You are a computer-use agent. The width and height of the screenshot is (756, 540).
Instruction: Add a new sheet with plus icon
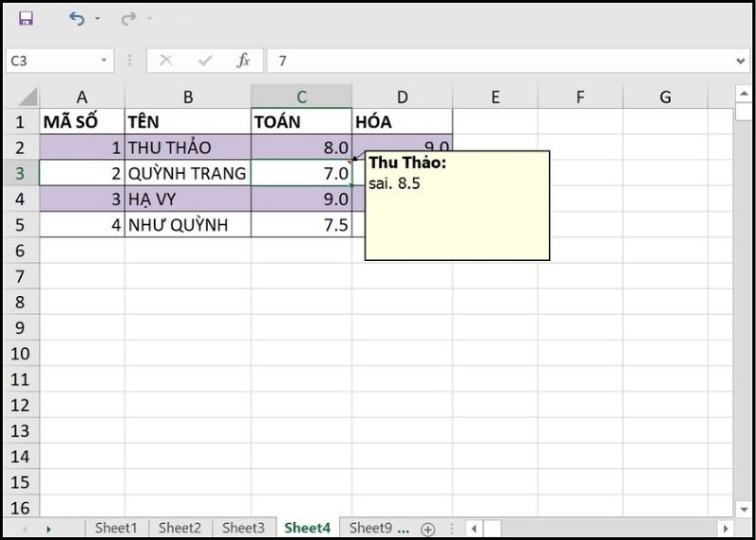(427, 529)
